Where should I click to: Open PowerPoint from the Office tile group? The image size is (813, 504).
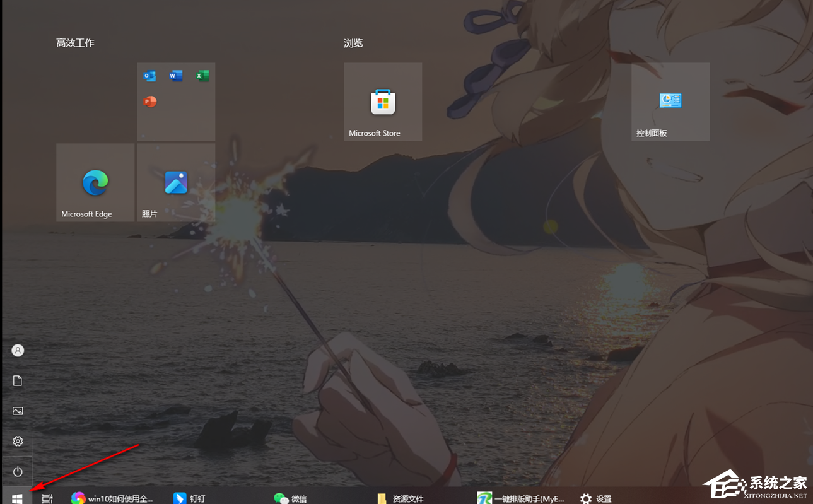click(x=149, y=102)
